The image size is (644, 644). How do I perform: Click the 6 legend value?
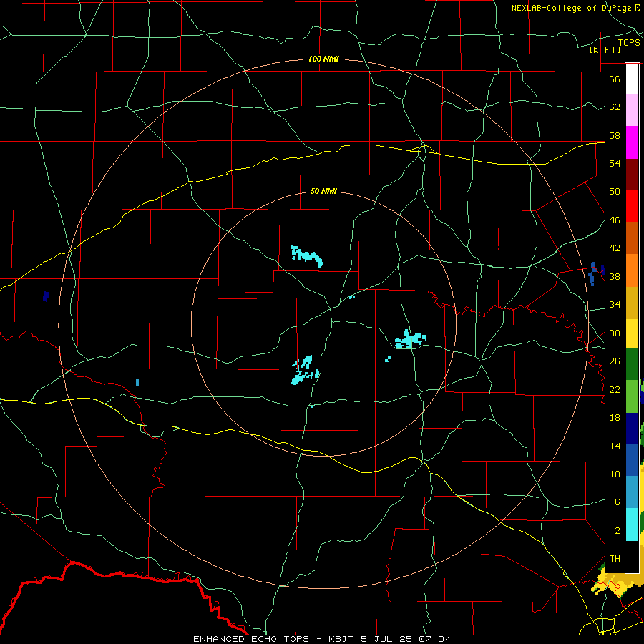(617, 502)
